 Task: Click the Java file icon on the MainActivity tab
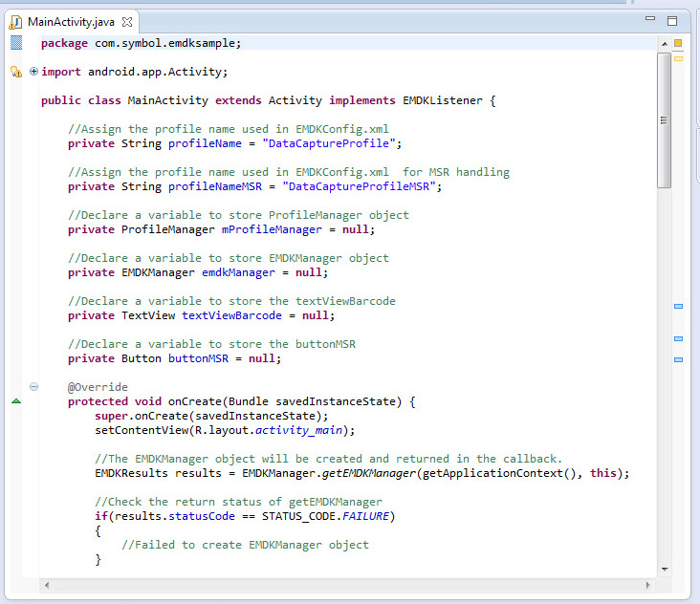15,21
